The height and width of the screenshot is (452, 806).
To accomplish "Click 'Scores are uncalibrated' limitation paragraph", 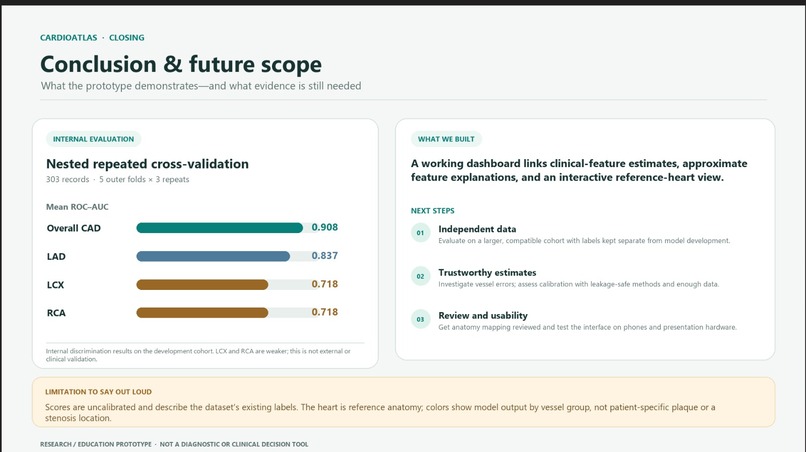I will point(380,412).
